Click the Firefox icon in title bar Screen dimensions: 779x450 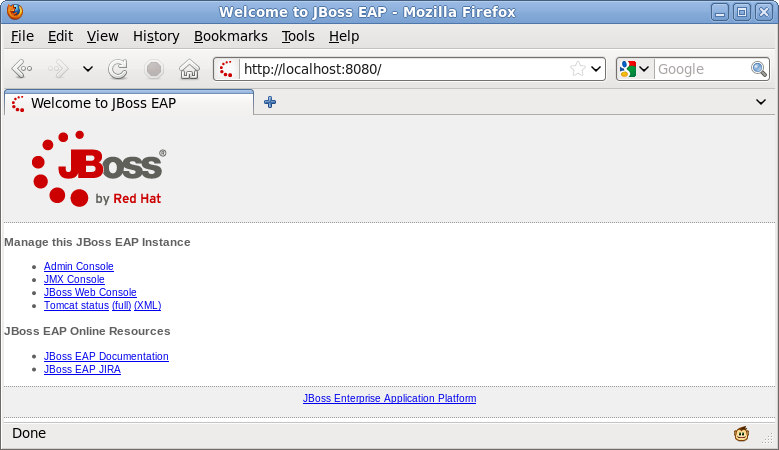[x=15, y=11]
